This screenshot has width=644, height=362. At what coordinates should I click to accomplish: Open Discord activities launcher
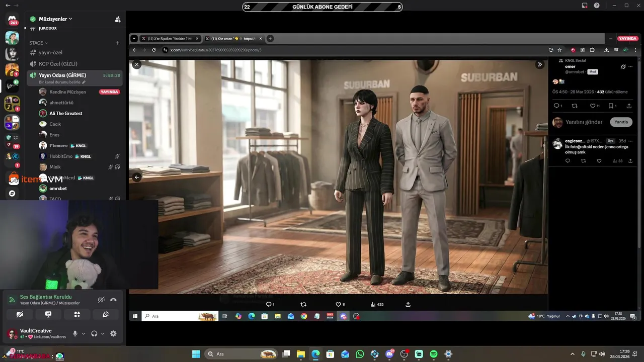point(77,314)
